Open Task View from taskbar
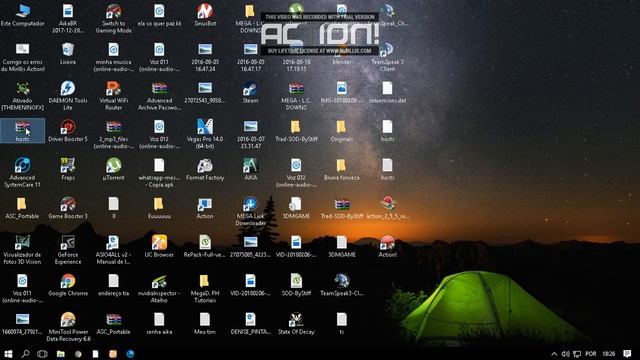Screen dimensions: 640x360 click(x=42, y=354)
